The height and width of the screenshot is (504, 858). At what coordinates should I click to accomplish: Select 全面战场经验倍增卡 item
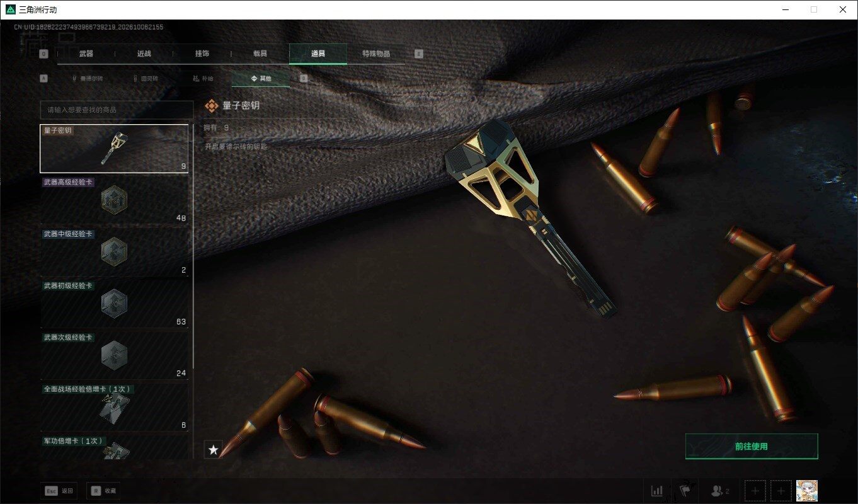(x=114, y=407)
